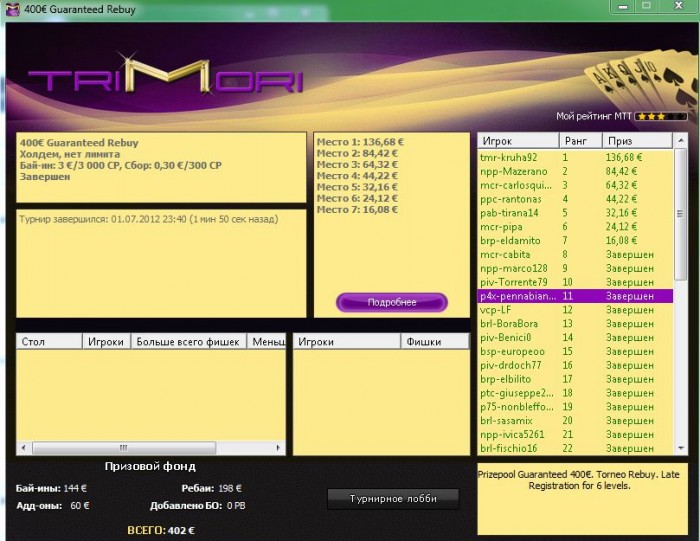The height and width of the screenshot is (541, 700).
Task: Select player brl-BoraBora
Action: click(x=575, y=324)
